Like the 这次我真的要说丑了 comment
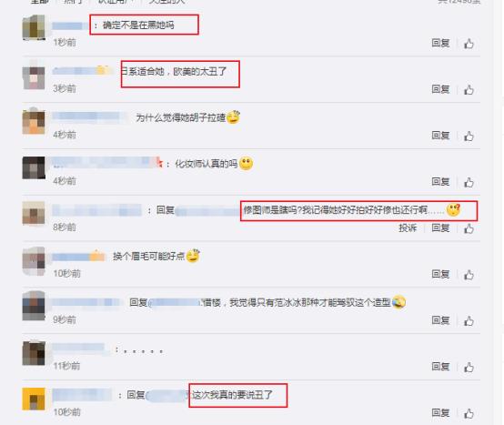The height and width of the screenshot is (425, 504). (469, 413)
